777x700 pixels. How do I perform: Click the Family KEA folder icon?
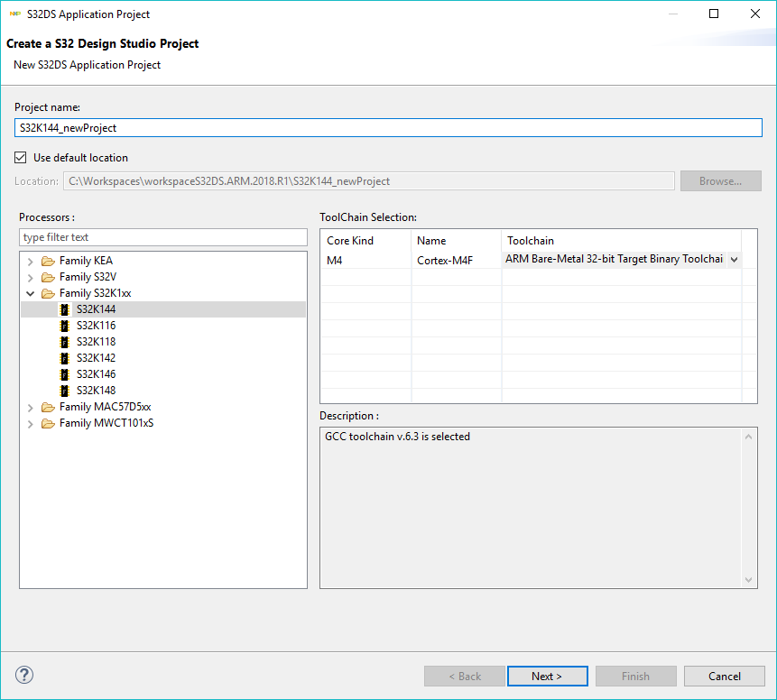click(x=48, y=261)
